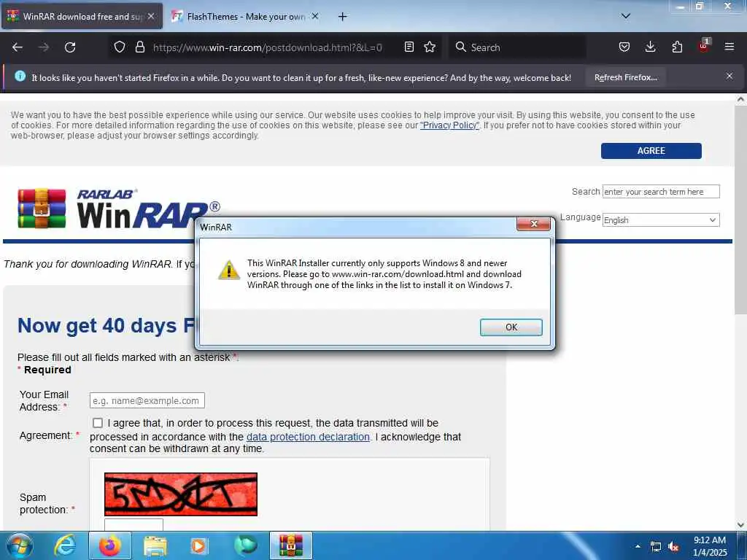The width and height of the screenshot is (747, 560).
Task: Click the Firefox Search box
Action: 517,47
